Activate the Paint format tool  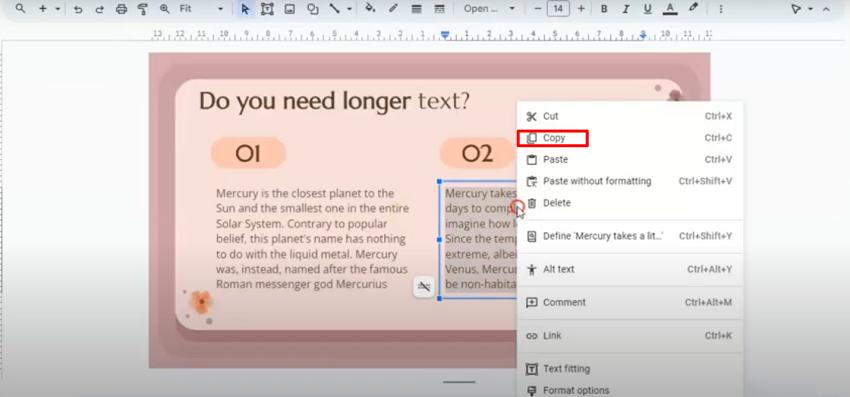[143, 9]
